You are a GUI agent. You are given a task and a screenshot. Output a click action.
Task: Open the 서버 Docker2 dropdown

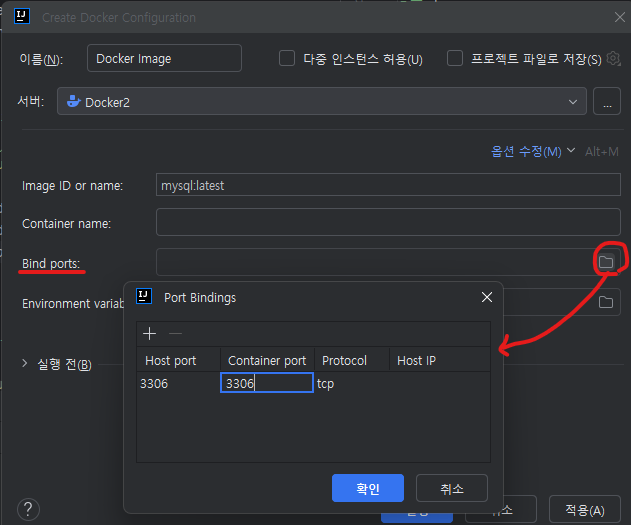pyautogui.click(x=322, y=101)
